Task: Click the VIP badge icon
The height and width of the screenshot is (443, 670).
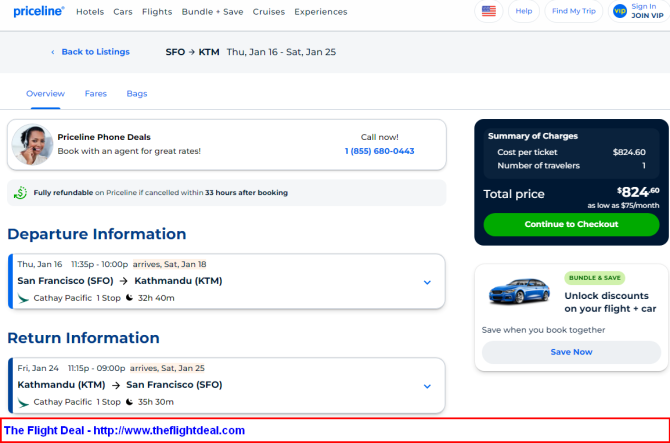Action: click(x=620, y=11)
